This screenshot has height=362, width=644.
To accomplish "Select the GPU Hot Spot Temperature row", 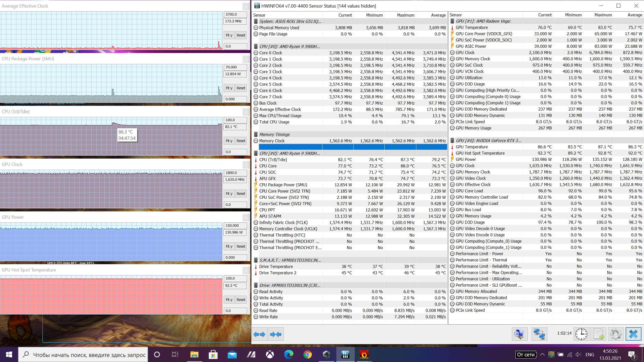I will [x=546, y=153].
